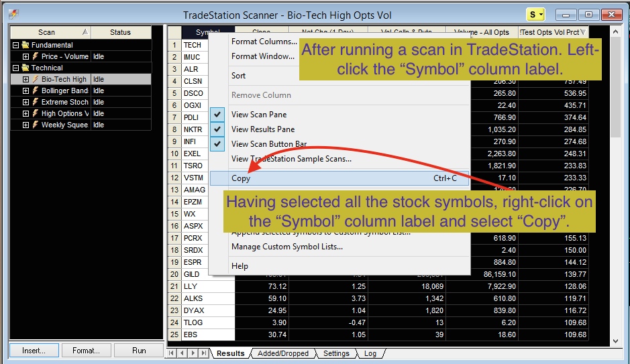
Task: Click the 18,069 calls and puts cell
Action: [x=407, y=286]
